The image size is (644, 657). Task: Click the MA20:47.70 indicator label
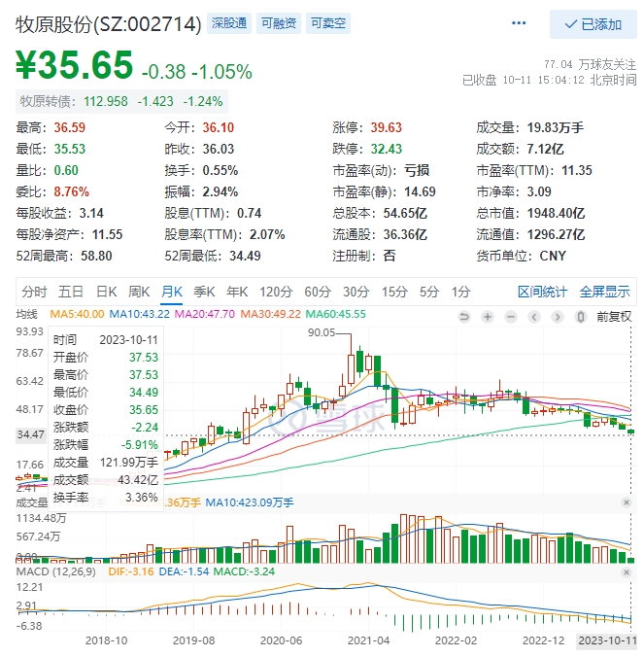click(x=205, y=314)
